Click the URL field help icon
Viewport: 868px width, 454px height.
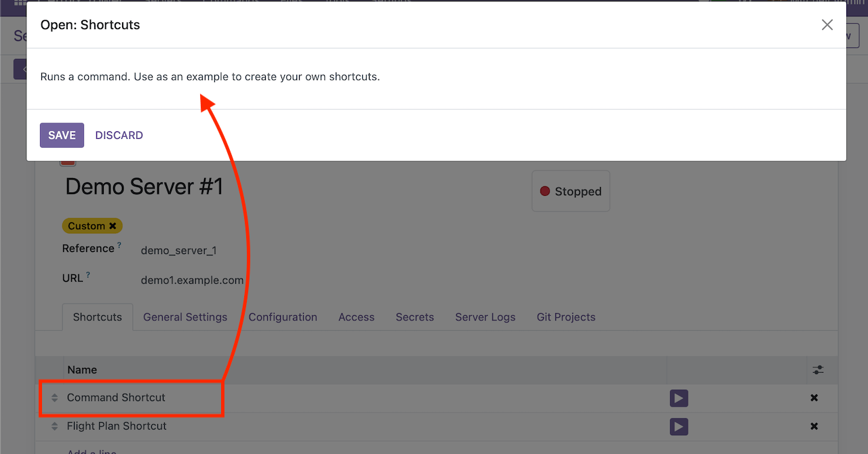point(88,275)
